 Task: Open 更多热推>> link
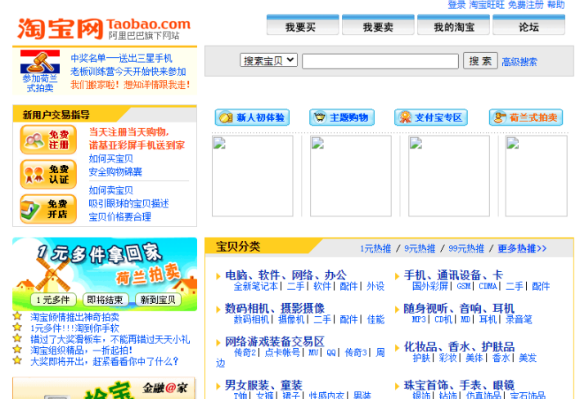coord(522,249)
